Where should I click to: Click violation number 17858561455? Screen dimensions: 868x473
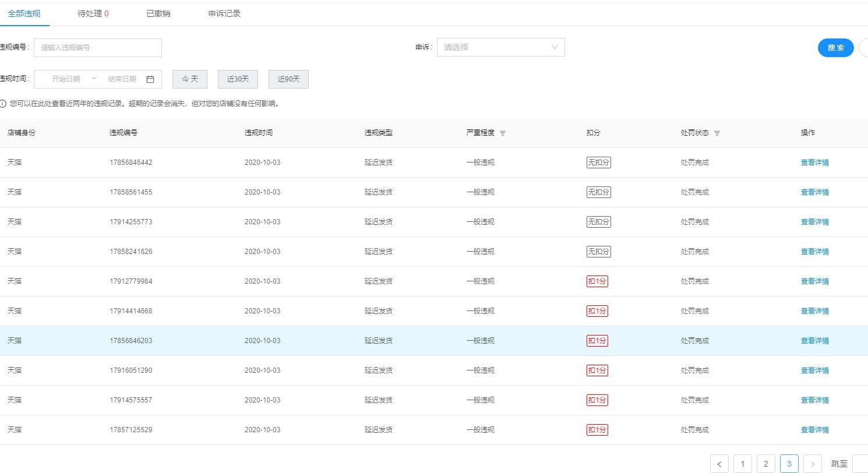point(131,192)
